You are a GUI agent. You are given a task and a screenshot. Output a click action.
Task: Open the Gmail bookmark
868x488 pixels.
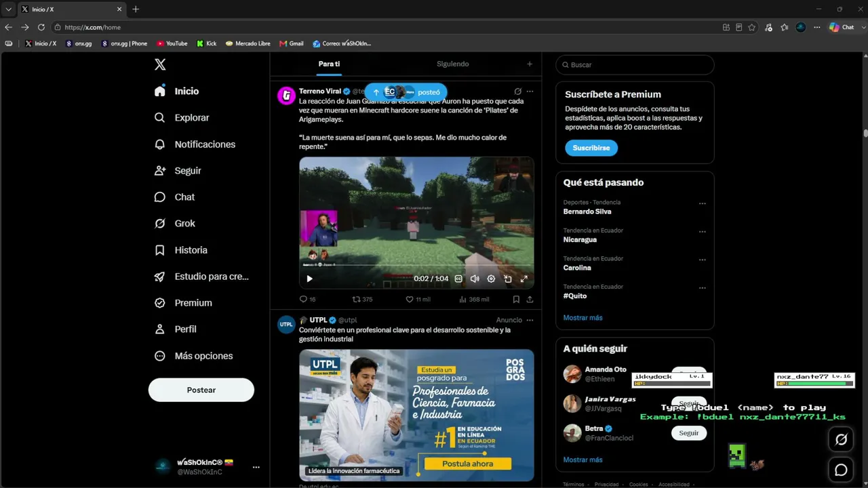tap(292, 43)
